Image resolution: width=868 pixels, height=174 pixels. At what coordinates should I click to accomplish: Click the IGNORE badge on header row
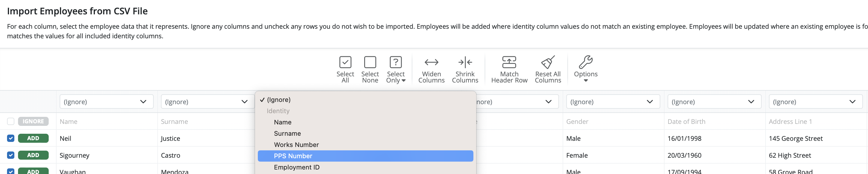33,121
